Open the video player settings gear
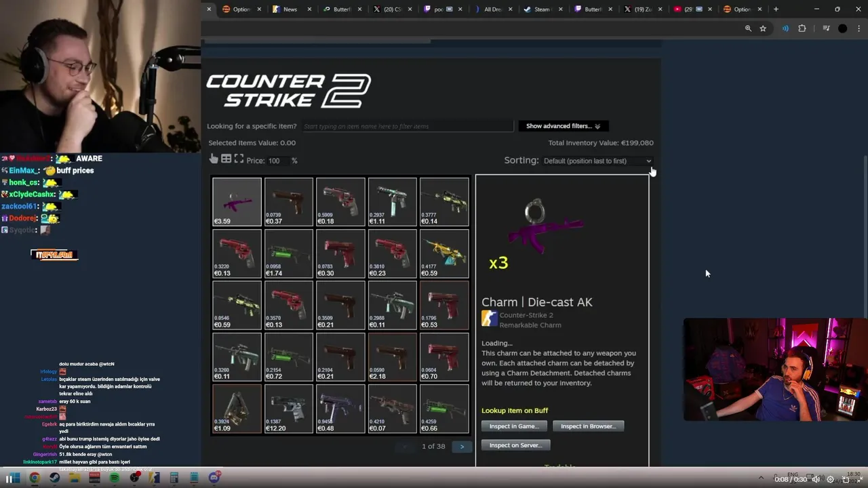Image resolution: width=868 pixels, height=488 pixels. click(831, 479)
